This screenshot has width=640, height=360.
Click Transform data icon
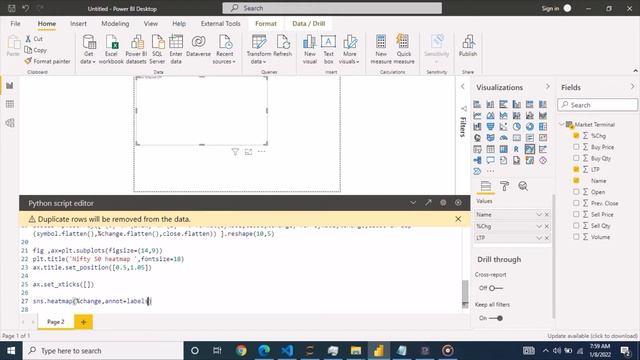(x=259, y=49)
